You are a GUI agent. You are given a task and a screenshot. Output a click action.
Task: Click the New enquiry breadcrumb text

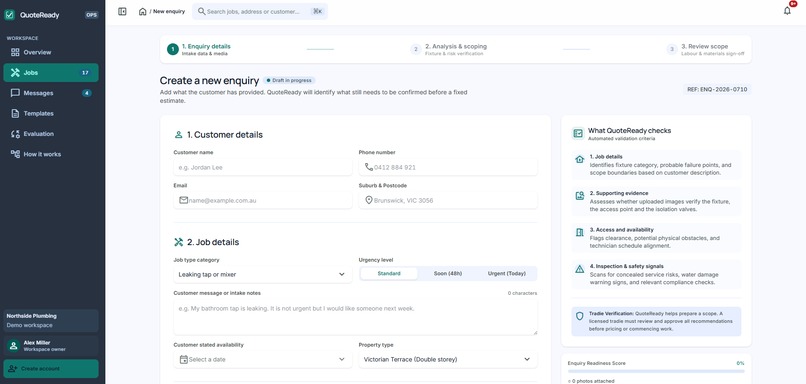(169, 11)
